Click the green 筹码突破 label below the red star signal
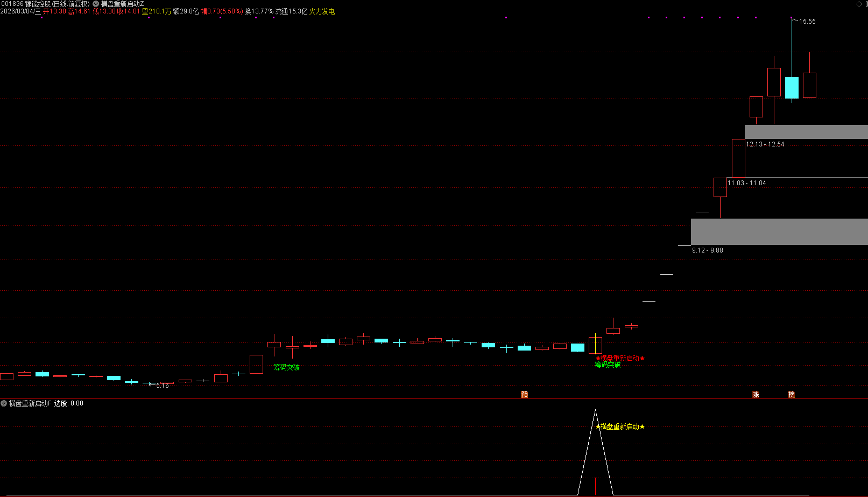Viewport: 868px width, 497px height. (608, 365)
